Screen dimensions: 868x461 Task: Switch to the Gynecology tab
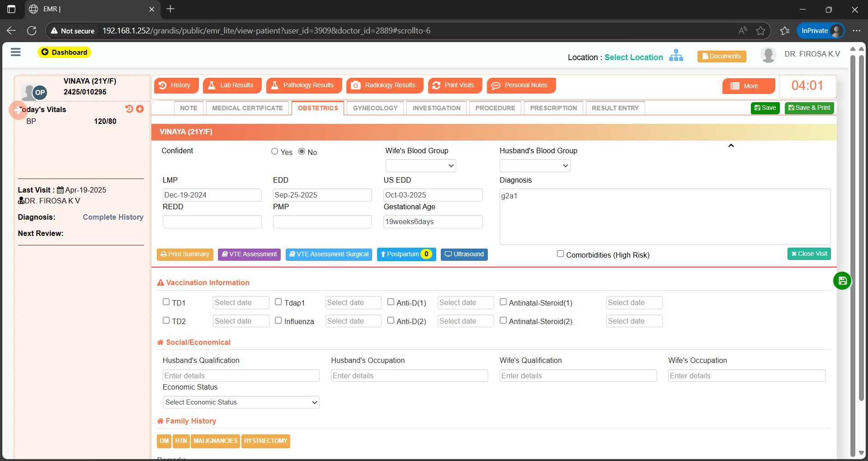(375, 108)
